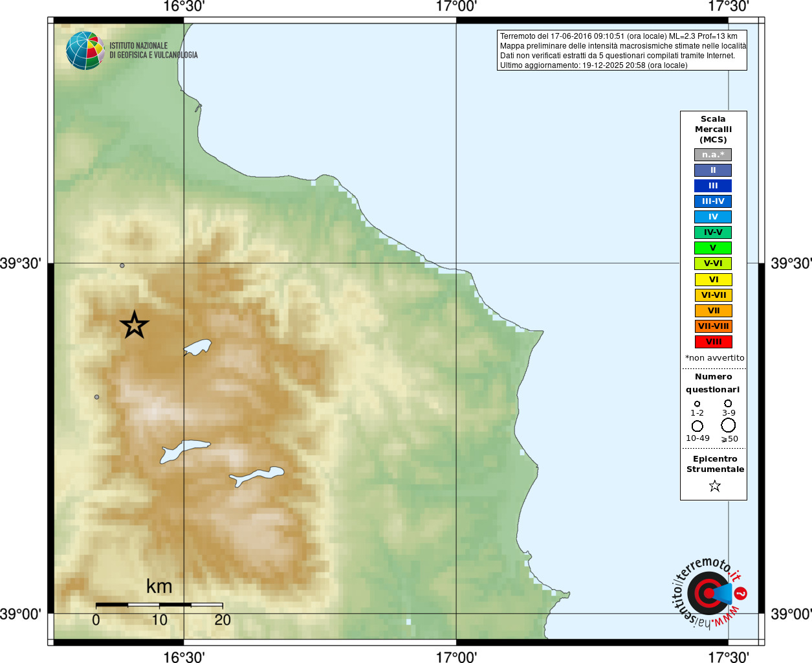Select the yellow intensity VI swatch

click(x=713, y=280)
